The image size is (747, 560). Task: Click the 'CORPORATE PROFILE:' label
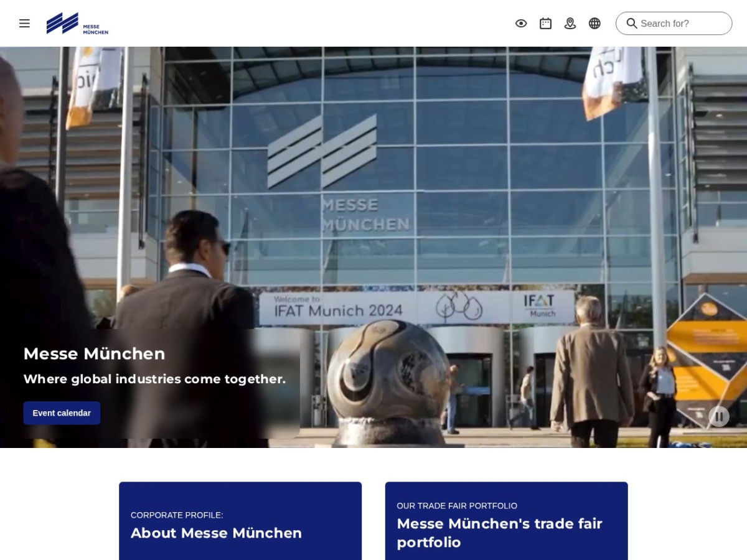point(177,515)
